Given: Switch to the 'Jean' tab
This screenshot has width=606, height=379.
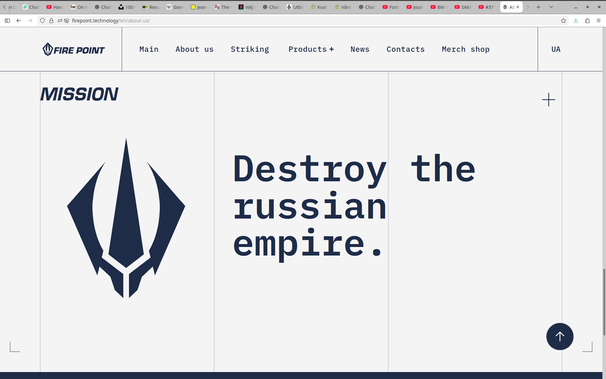Looking at the screenshot, I should pyautogui.click(x=199, y=7).
